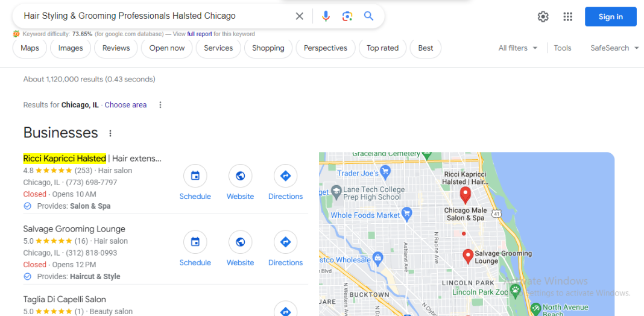644x316 pixels.
Task: Open three-dot menu next to Businesses heading
Action: pyautogui.click(x=110, y=133)
